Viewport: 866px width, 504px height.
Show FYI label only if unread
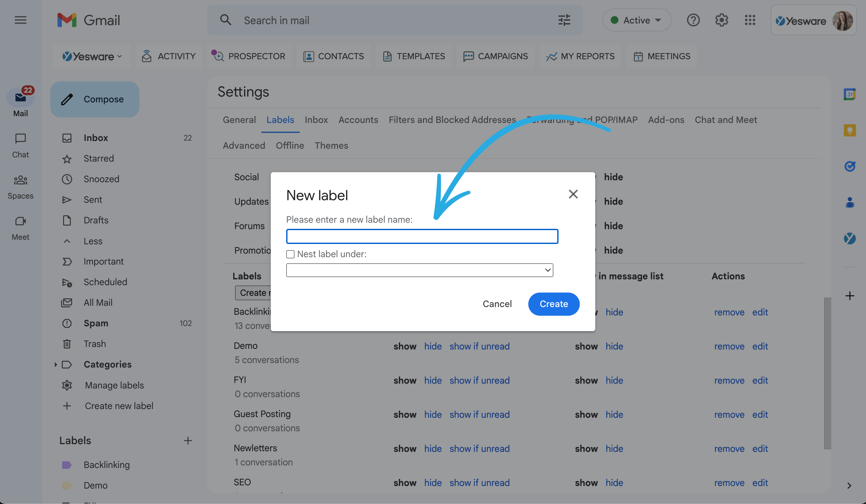pyautogui.click(x=479, y=380)
